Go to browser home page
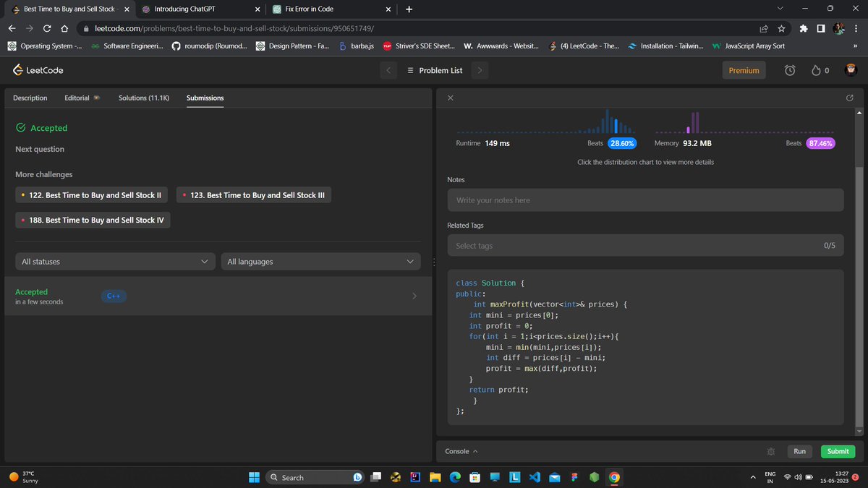 pyautogui.click(x=64, y=29)
